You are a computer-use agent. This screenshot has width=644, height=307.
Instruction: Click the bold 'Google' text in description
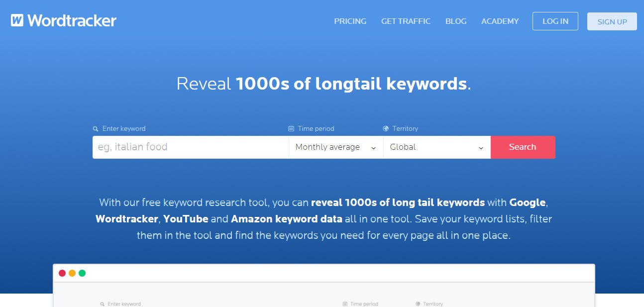[x=528, y=203]
